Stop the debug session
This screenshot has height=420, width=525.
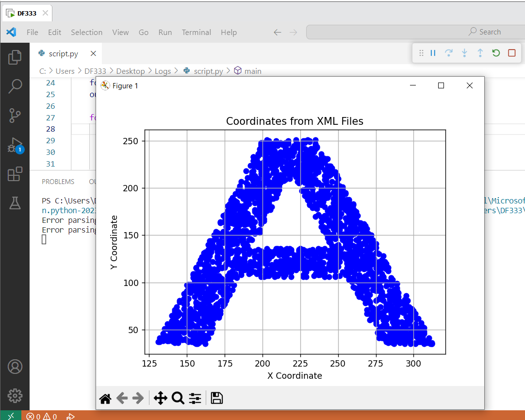pos(511,53)
